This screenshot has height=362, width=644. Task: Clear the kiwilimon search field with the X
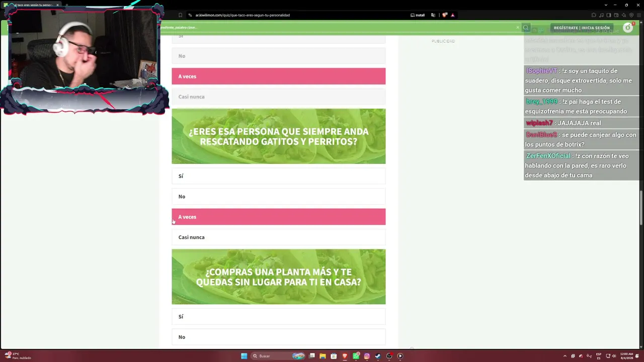pos(518,28)
